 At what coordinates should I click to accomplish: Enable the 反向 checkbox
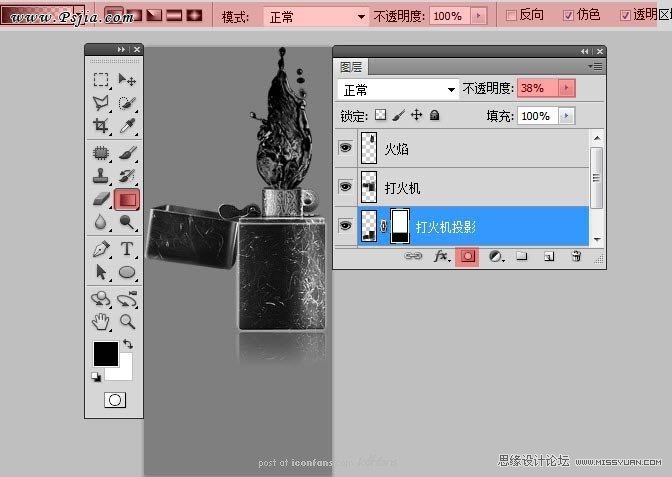coord(511,16)
